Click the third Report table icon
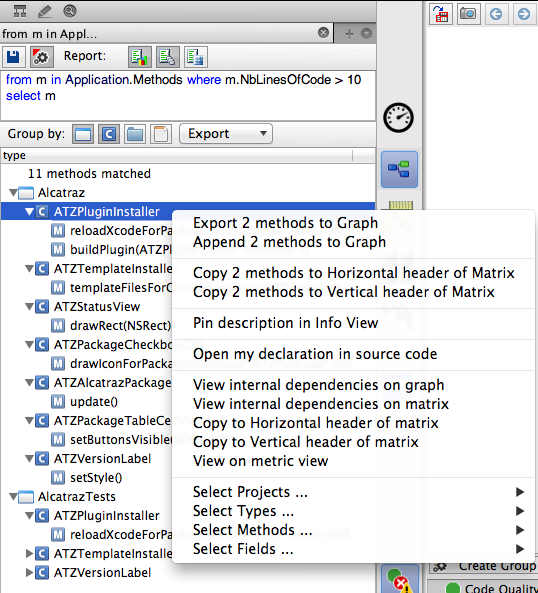538x593 pixels. pos(195,57)
